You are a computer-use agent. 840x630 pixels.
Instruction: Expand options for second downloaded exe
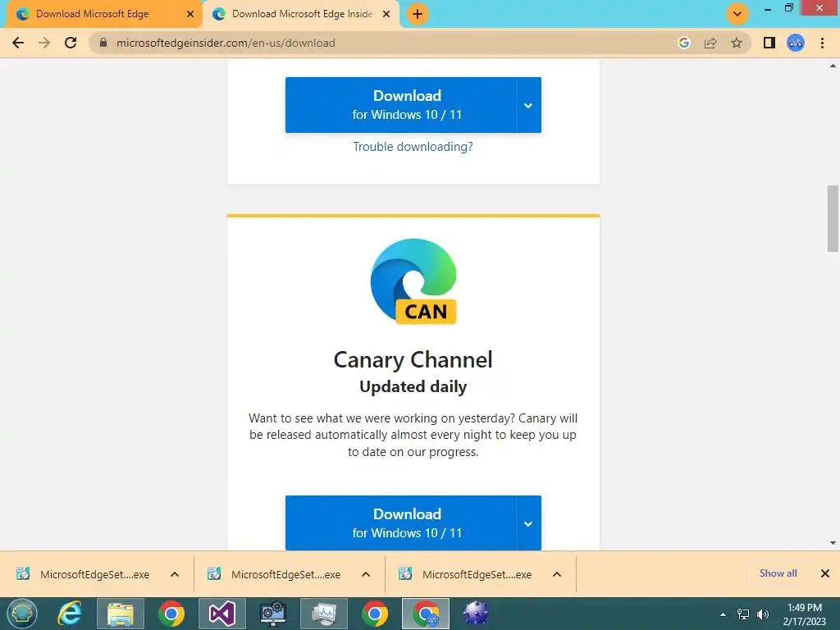366,574
